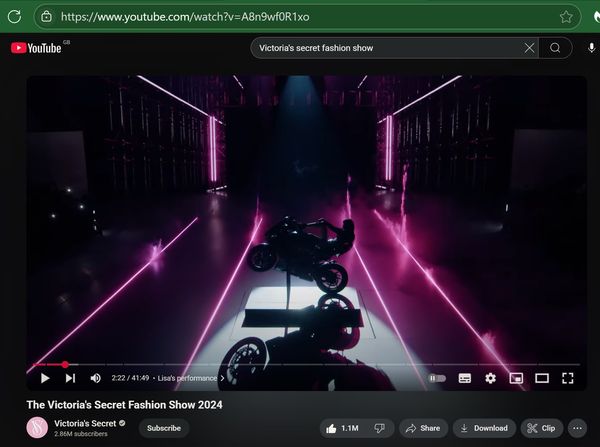
Task: Like the video (1.1M)
Action: (x=342, y=428)
